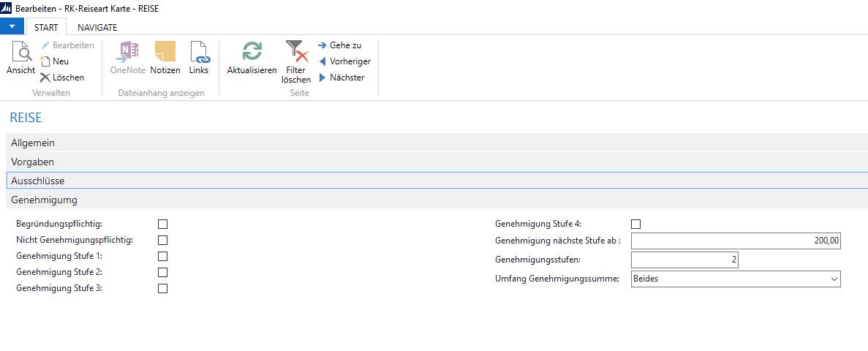Image resolution: width=868 pixels, height=351 pixels.
Task: Click the Filter löschen icon
Action: point(296,53)
